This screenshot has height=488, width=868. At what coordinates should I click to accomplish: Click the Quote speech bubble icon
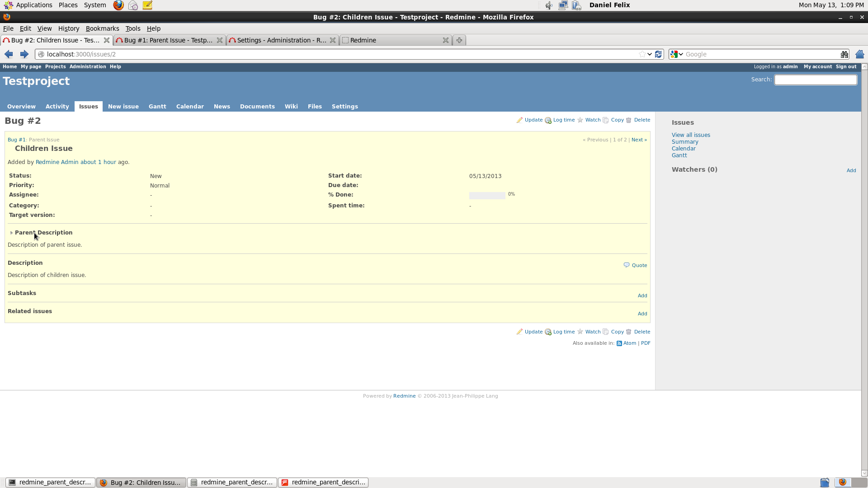coord(627,265)
